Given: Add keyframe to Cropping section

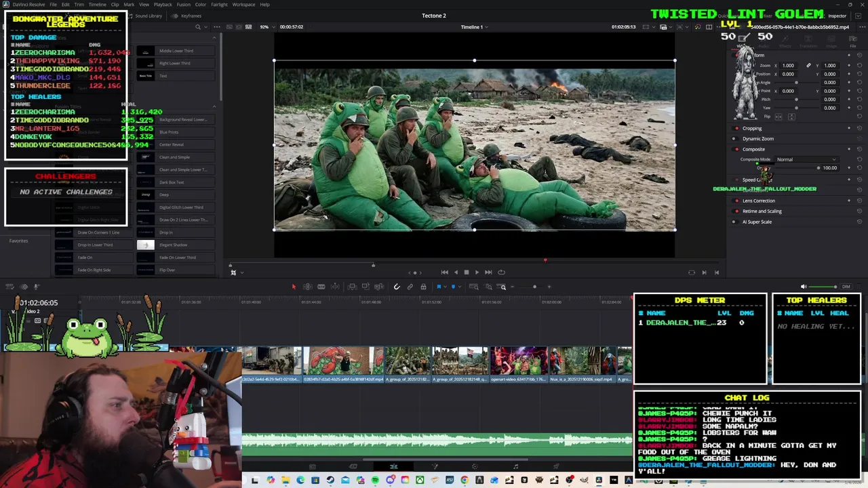Looking at the screenshot, I should point(849,128).
